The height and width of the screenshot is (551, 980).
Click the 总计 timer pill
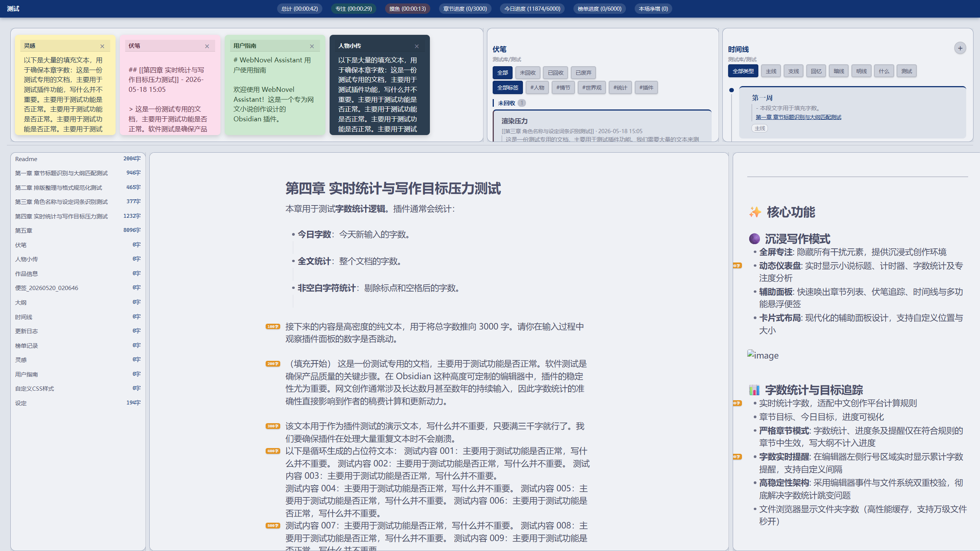pos(300,9)
